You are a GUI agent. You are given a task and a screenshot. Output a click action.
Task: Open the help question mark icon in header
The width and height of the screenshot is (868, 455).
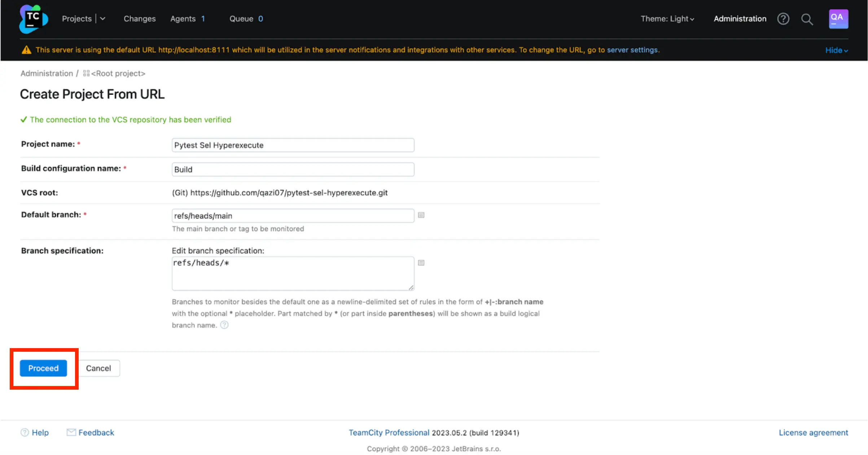click(x=783, y=19)
